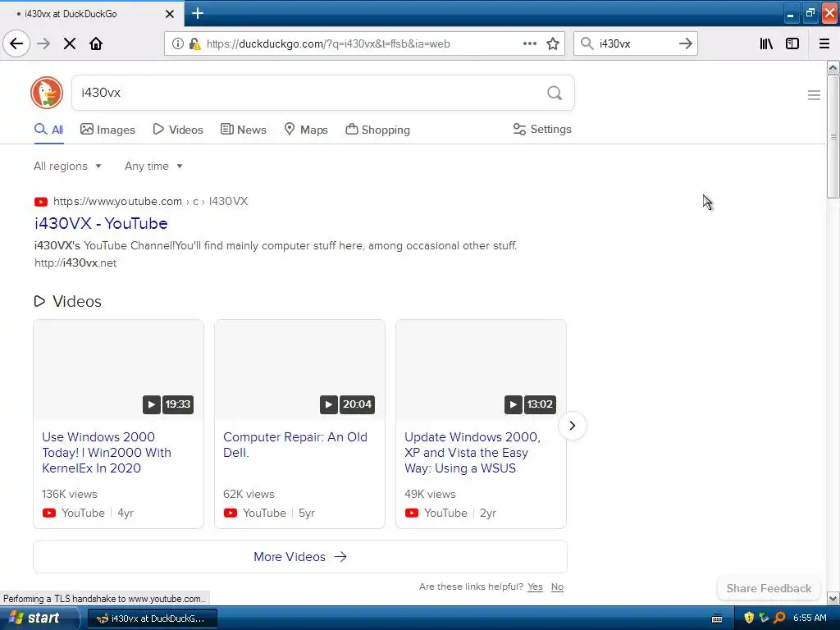840x630 pixels.
Task: Open 'Update Windows 2000, XP and Vista' video link
Action: pyautogui.click(x=472, y=453)
